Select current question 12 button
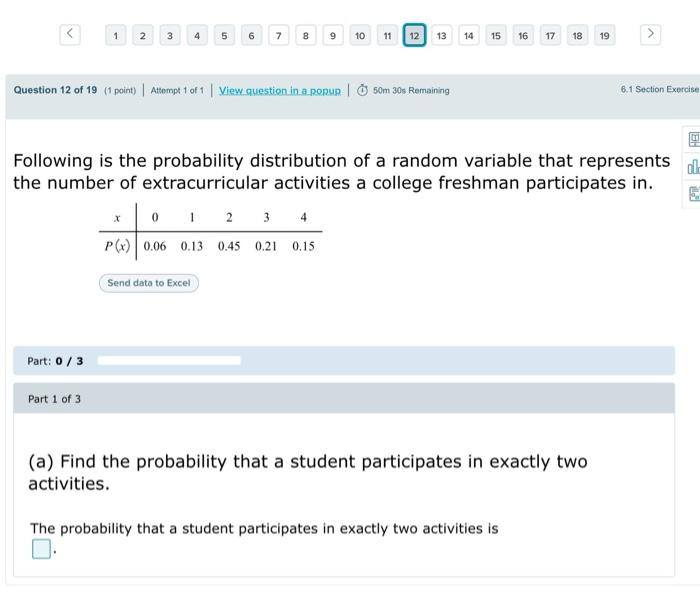The height and width of the screenshot is (599, 700). pyautogui.click(x=414, y=35)
